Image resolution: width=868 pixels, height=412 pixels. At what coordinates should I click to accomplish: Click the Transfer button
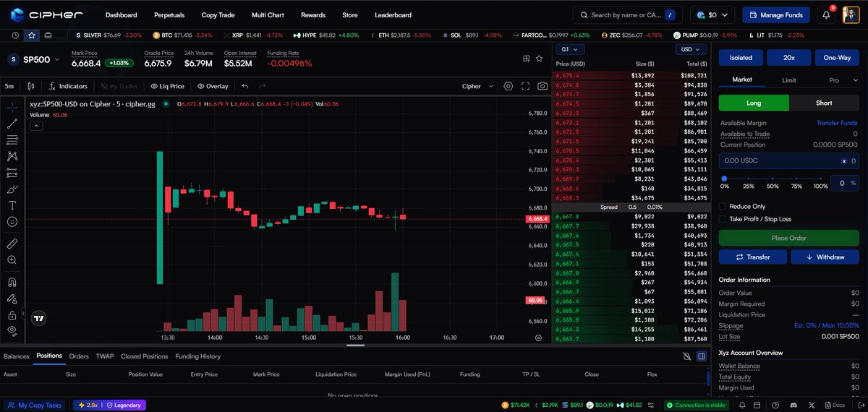click(753, 257)
